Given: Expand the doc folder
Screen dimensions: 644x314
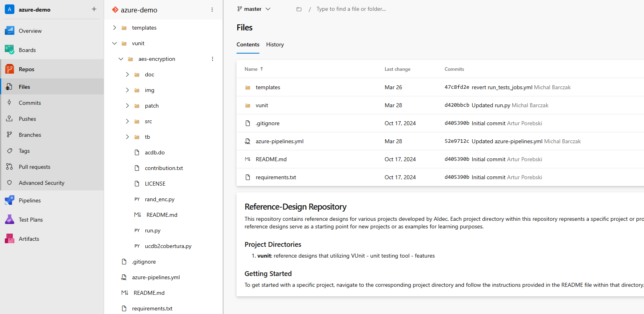Looking at the screenshot, I should [x=127, y=74].
